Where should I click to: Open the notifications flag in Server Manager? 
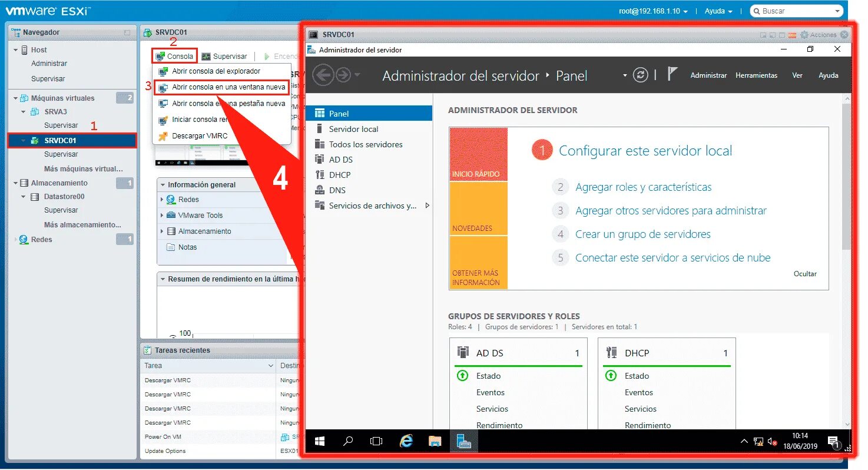tap(672, 74)
